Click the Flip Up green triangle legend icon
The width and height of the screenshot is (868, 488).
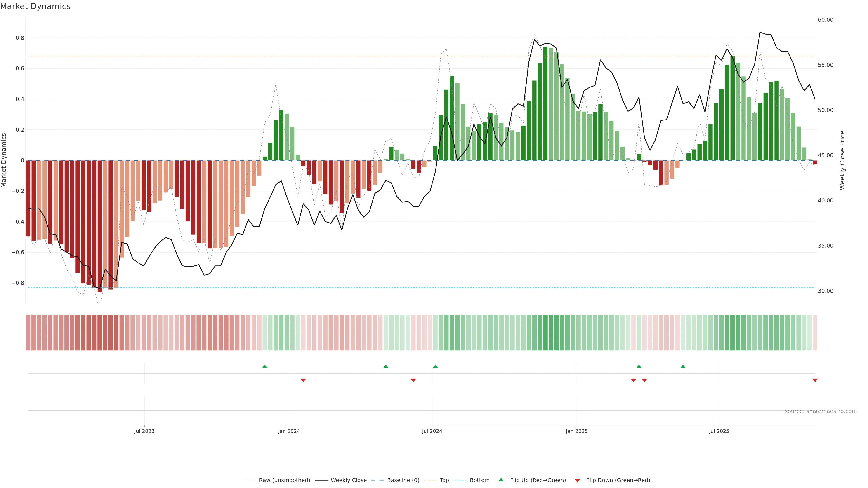pyautogui.click(x=501, y=480)
